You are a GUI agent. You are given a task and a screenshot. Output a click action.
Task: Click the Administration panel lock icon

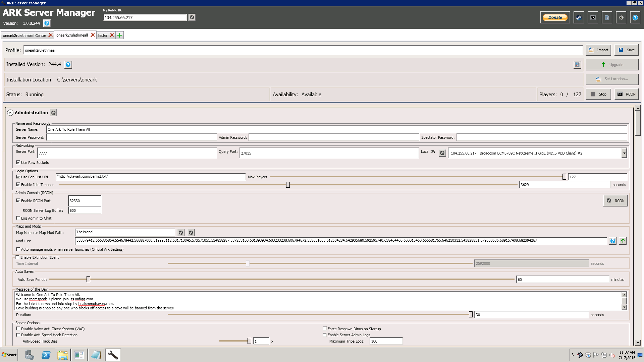click(x=53, y=112)
